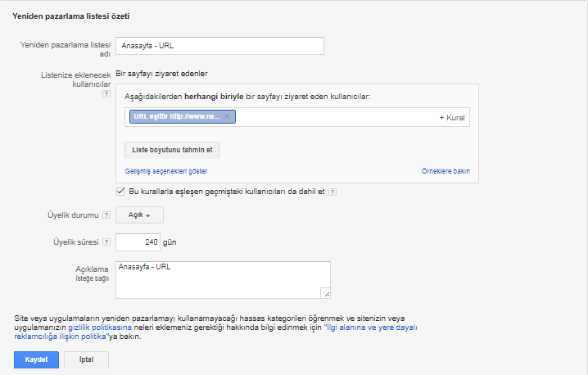Remove the URL eşittir rule chip
This screenshot has width=588, height=375.
pos(228,117)
